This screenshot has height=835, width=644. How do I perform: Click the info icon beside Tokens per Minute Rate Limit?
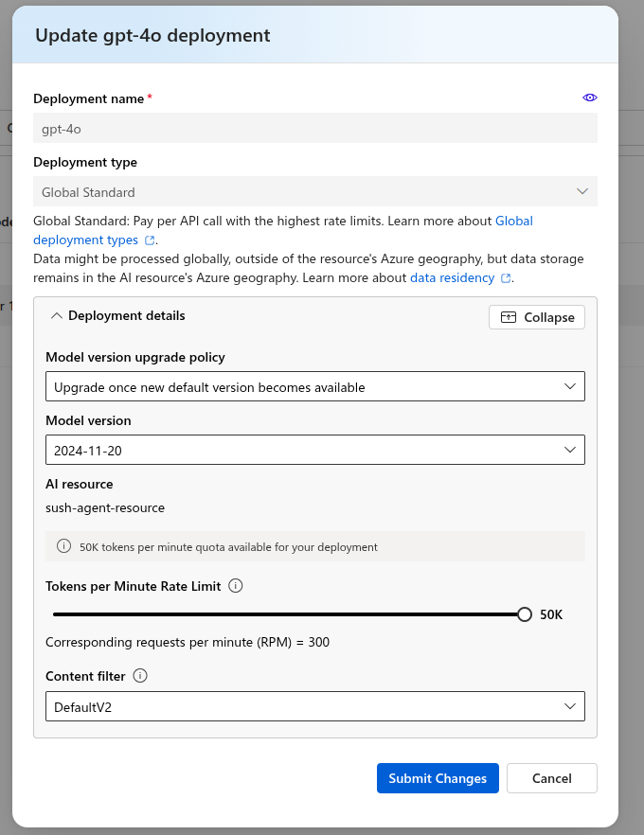click(x=235, y=586)
